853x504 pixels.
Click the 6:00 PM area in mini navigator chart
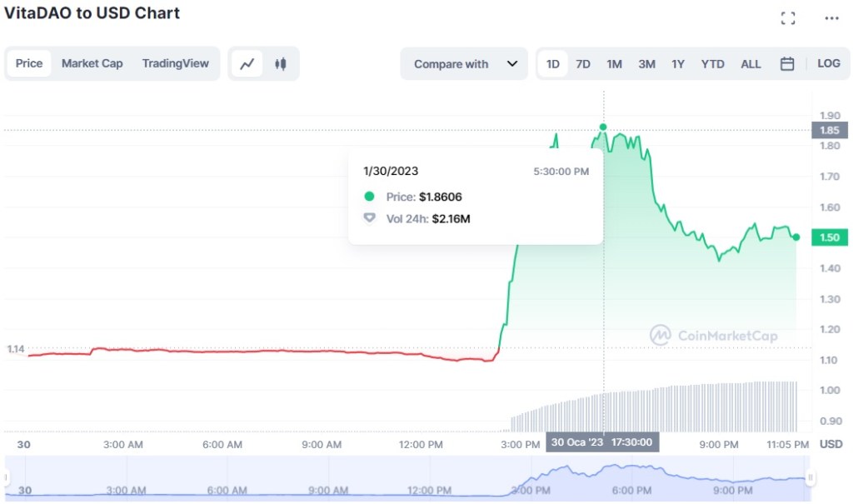pyautogui.click(x=631, y=490)
